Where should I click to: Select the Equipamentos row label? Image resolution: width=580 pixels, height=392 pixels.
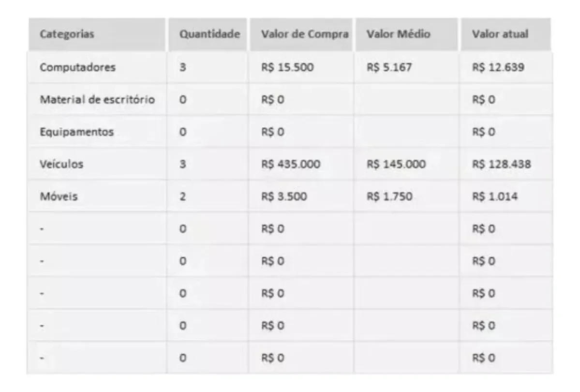tap(97, 132)
